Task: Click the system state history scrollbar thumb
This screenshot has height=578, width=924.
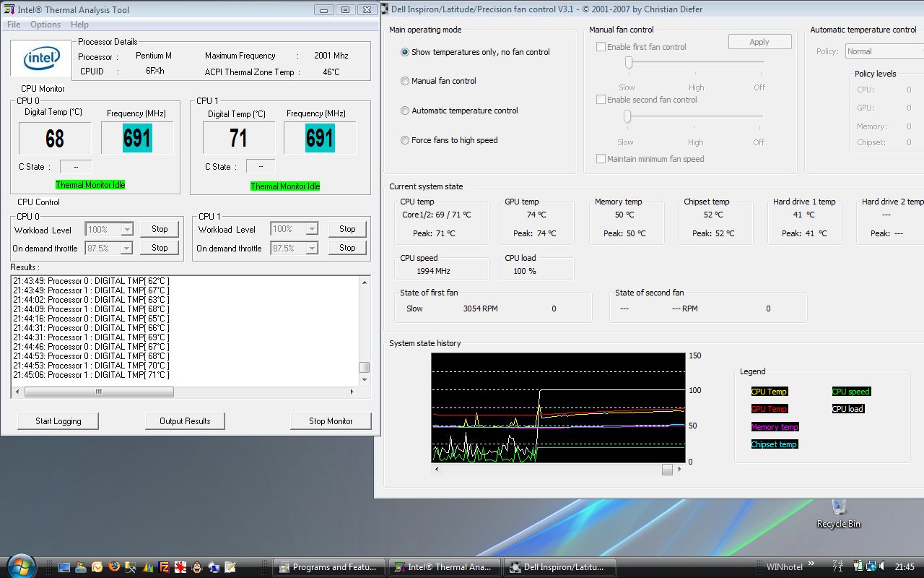Action: [x=667, y=469]
